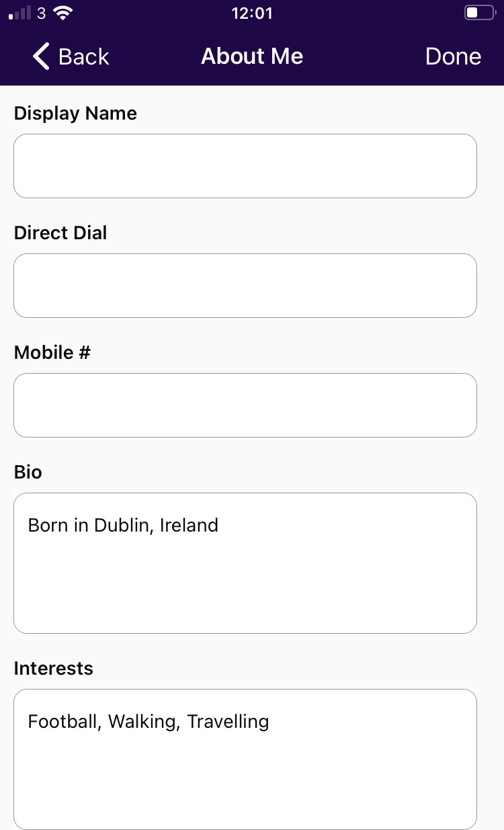Tap the Display Name label
Image resolution: width=504 pixels, height=830 pixels.
click(75, 113)
